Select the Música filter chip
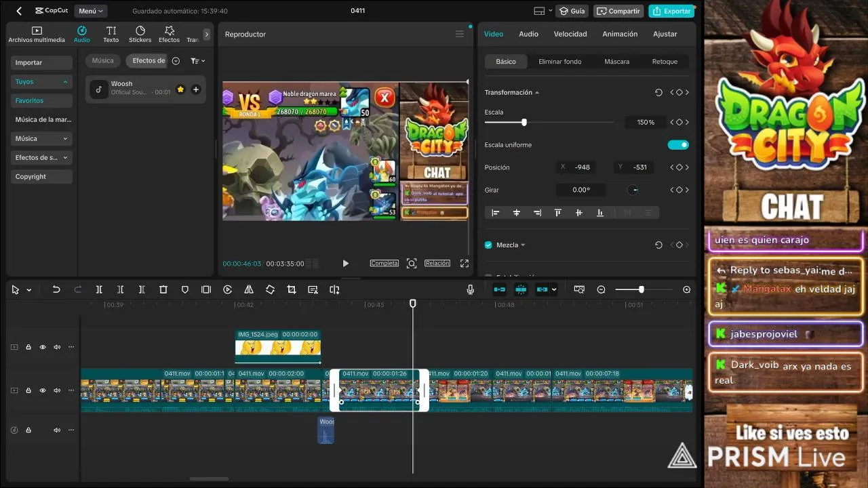 pos(103,61)
